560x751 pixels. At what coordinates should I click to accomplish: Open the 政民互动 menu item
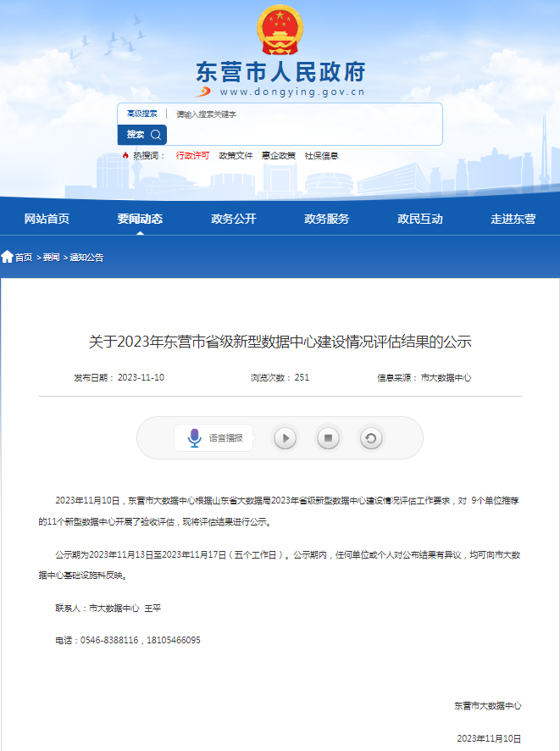click(419, 219)
